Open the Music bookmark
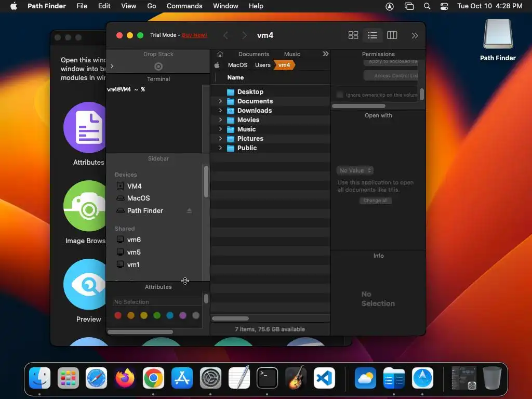This screenshot has width=532, height=399. coord(292,54)
